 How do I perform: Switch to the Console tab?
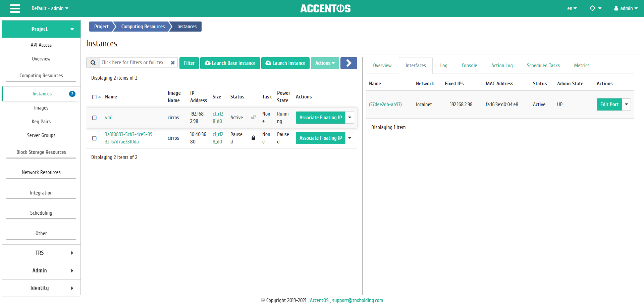[469, 65]
